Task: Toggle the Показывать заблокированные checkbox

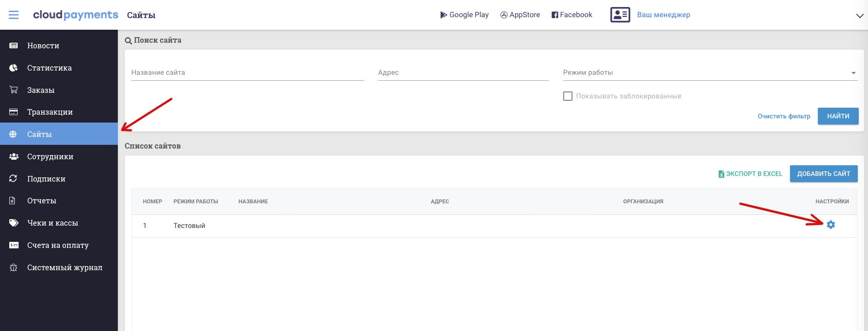Action: click(567, 96)
